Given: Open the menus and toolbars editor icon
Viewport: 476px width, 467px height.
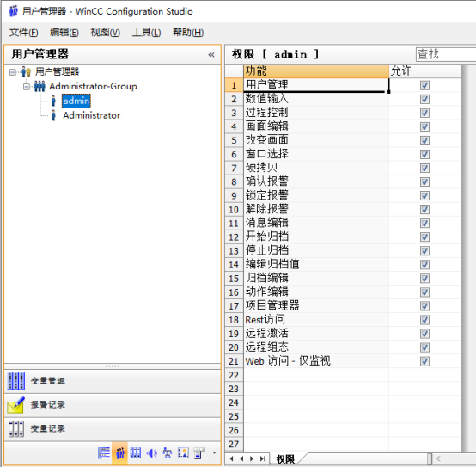Looking at the screenshot, I should pyautogui.click(x=199, y=453).
